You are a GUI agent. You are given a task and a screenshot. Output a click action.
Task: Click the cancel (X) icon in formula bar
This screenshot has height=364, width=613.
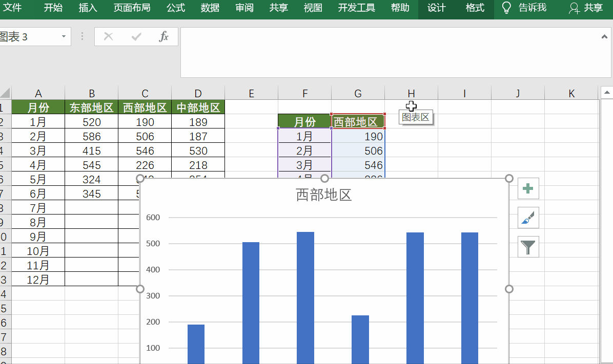(x=108, y=36)
